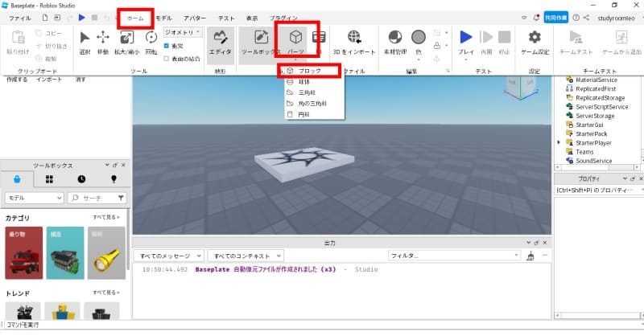Viewport: 644px width, 336px height.
Task: Open the すべてのコンテキスト dropdown
Action: tap(246, 256)
